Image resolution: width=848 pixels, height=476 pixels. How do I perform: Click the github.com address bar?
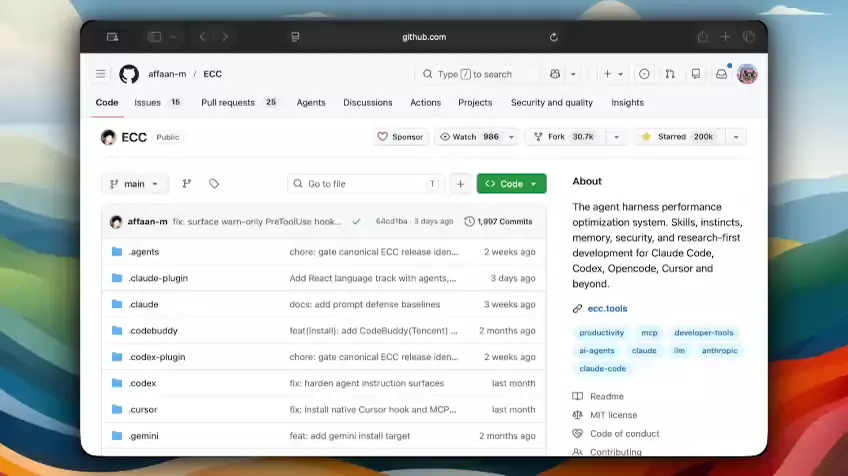coord(424,37)
